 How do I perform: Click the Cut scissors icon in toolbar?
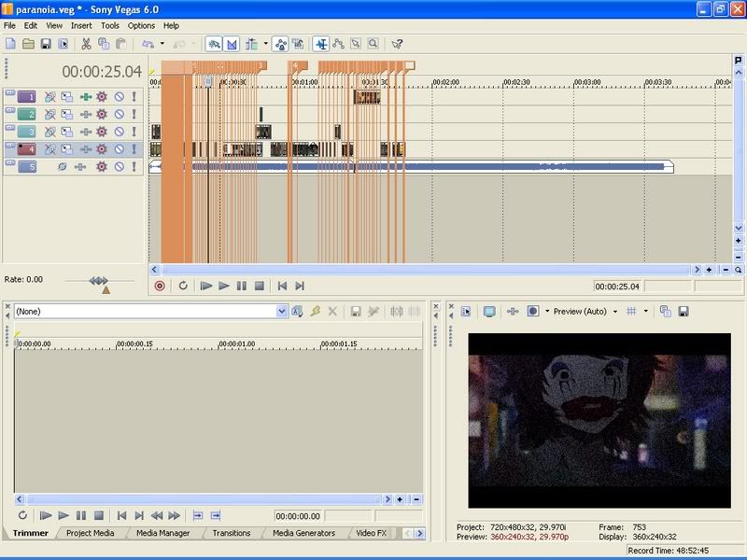click(86, 44)
